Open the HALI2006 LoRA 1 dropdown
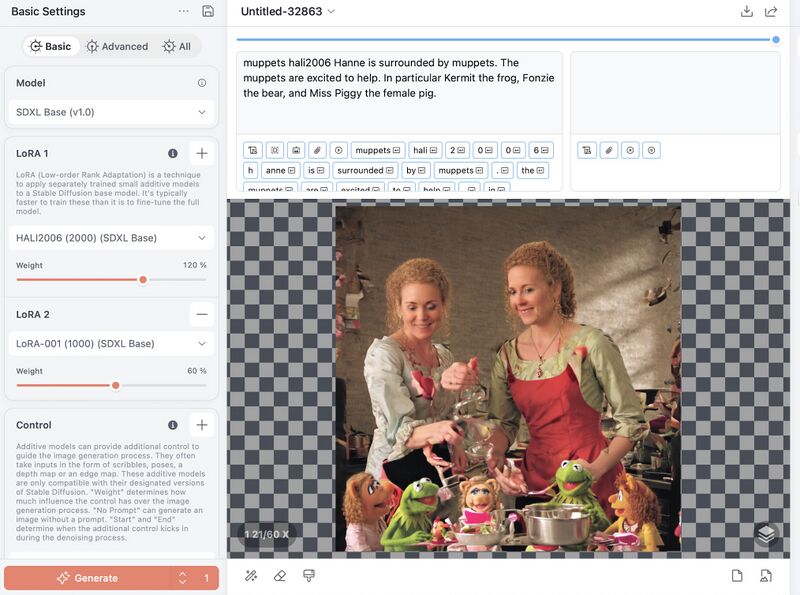The image size is (800, 595). click(111, 238)
